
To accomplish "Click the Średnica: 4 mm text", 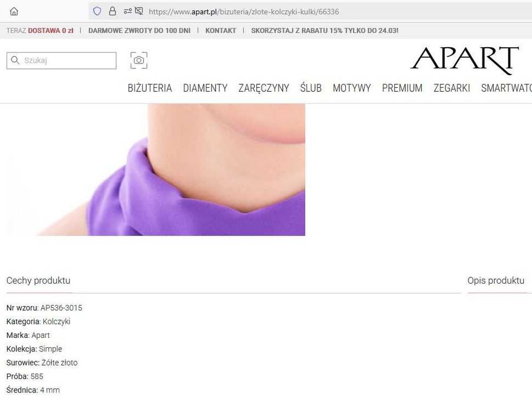I will pos(33,390).
